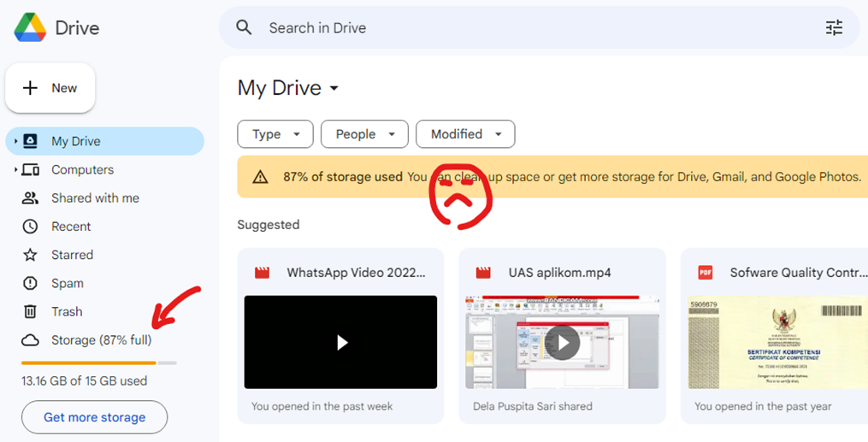Screen dimensions: 868x442
Task: Open the Type filter dropdown
Action: pyautogui.click(x=275, y=134)
